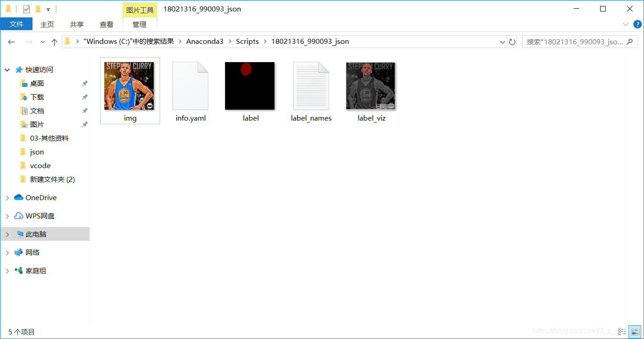Viewport: 644px width, 339px height.
Task: Open the recent locations dropdown
Action: (43, 42)
